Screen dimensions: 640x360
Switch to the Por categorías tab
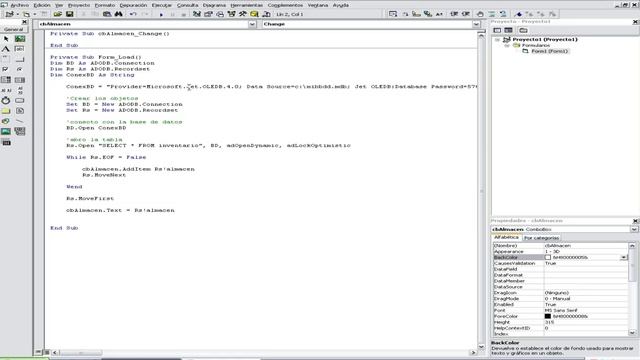[541, 238]
